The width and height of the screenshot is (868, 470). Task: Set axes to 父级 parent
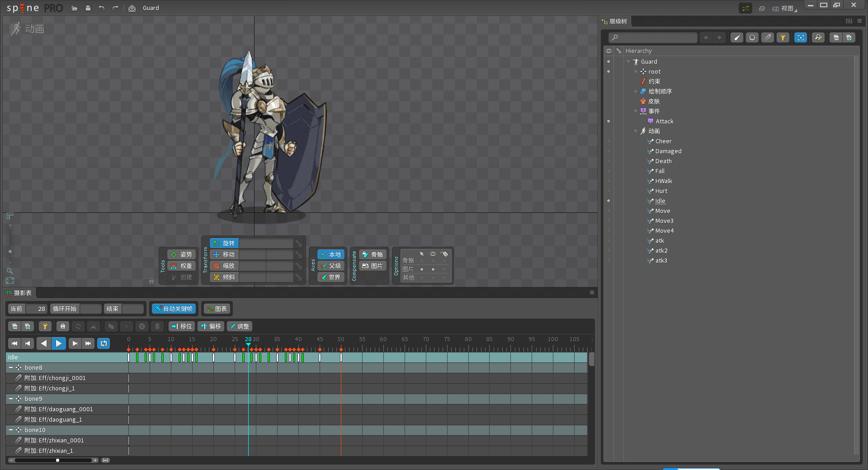pos(331,266)
